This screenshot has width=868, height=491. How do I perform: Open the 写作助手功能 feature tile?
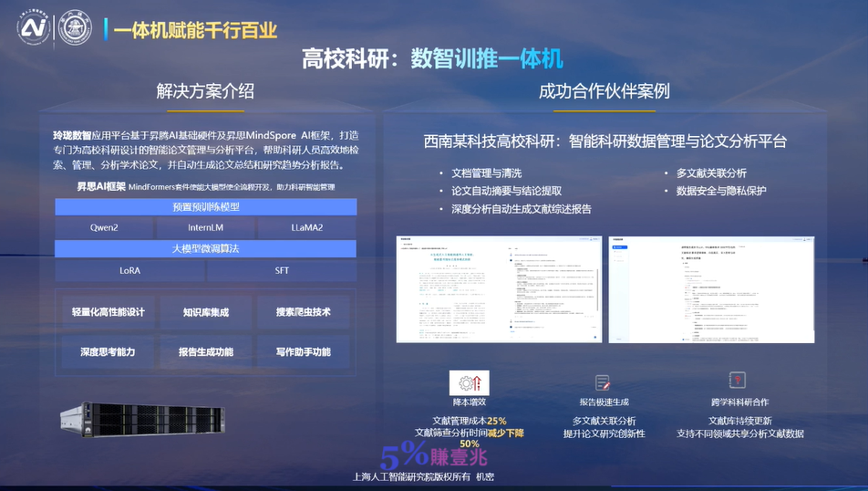(304, 351)
